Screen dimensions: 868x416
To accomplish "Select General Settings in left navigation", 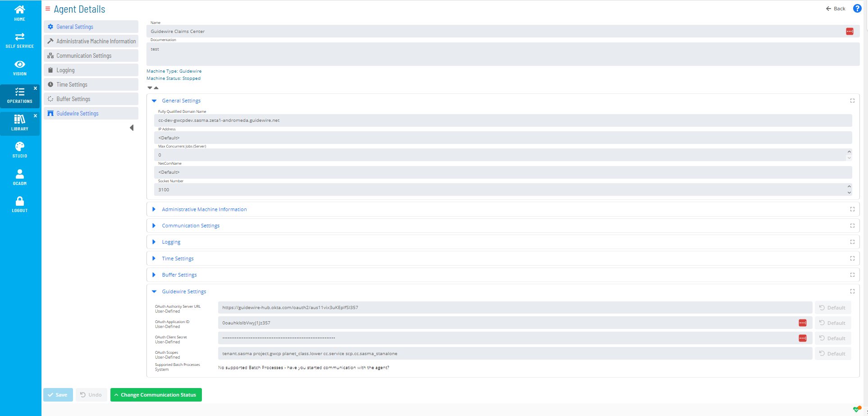I will [x=91, y=27].
